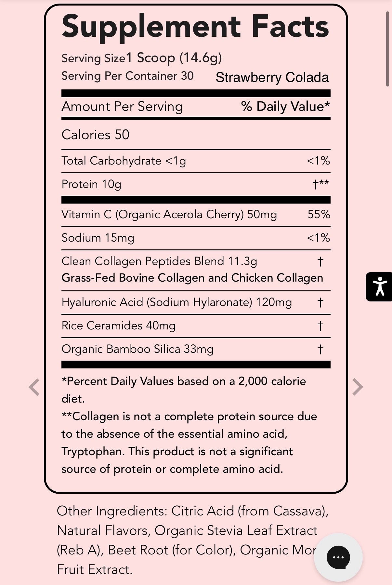Open the accessibility widget icon
The width and height of the screenshot is (392, 585).
point(379,287)
